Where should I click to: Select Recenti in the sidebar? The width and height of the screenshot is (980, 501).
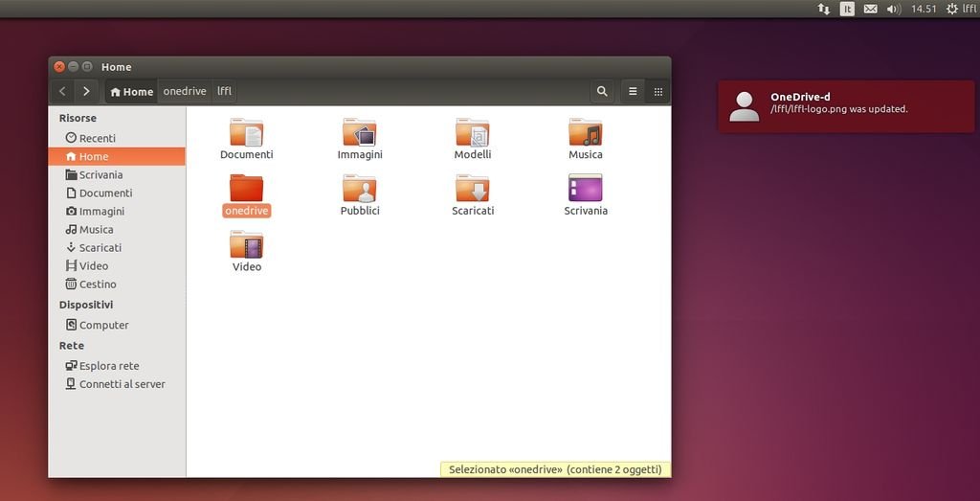97,138
